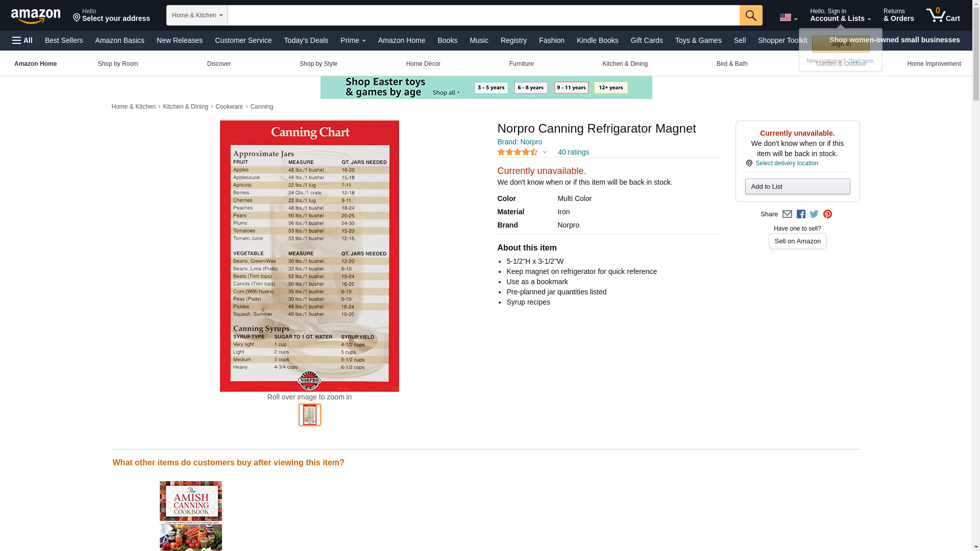
Task: Open the 40 ratings link
Action: click(573, 152)
